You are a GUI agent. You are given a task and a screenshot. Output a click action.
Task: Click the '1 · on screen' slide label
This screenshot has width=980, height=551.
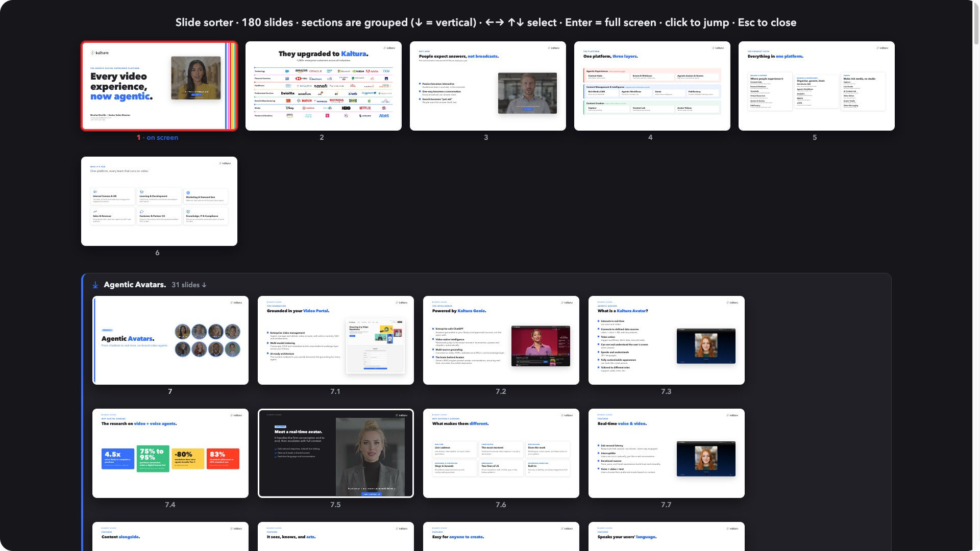coord(158,138)
